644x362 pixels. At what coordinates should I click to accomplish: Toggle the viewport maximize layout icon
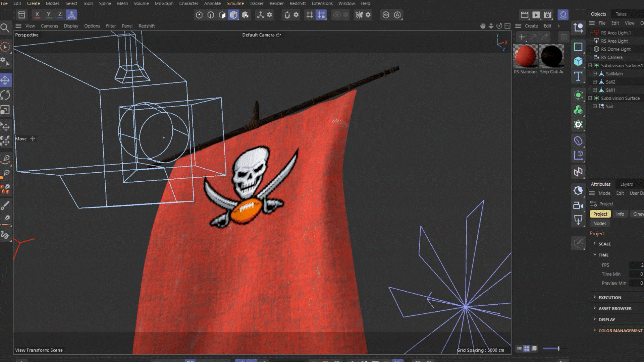(x=507, y=26)
